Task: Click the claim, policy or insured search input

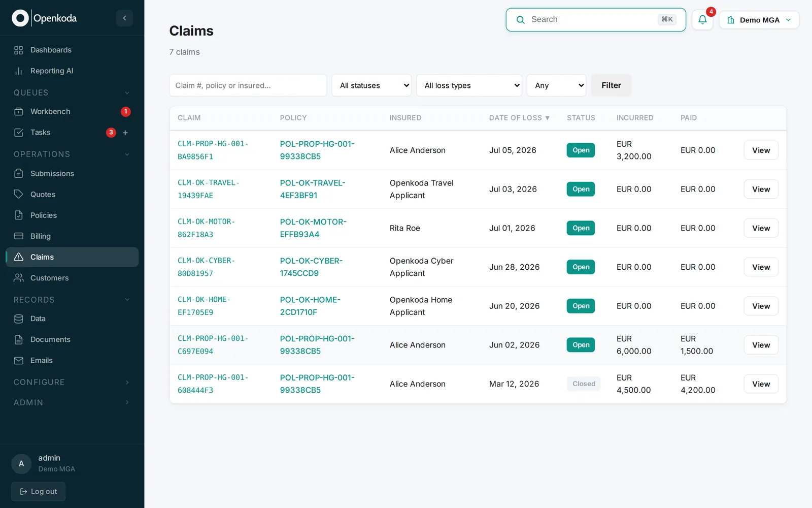Action: tap(248, 85)
